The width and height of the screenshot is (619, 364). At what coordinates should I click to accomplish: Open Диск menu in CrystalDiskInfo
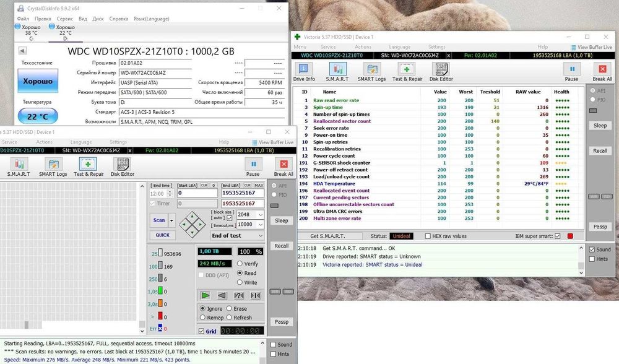[98, 19]
